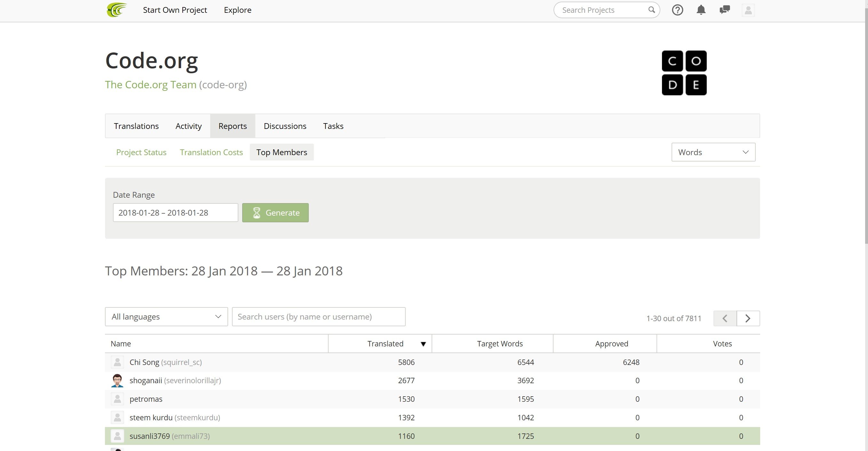
Task: Click shoganaii's target words 3692
Action: (526, 381)
